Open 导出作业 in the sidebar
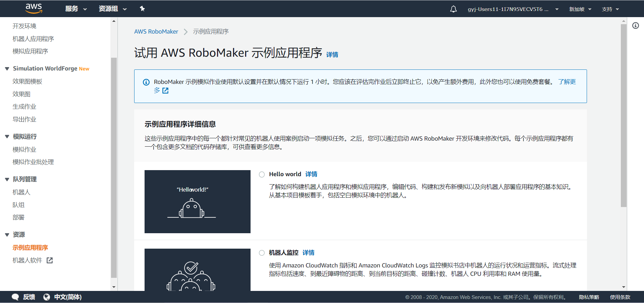The image size is (644, 303). tap(24, 119)
